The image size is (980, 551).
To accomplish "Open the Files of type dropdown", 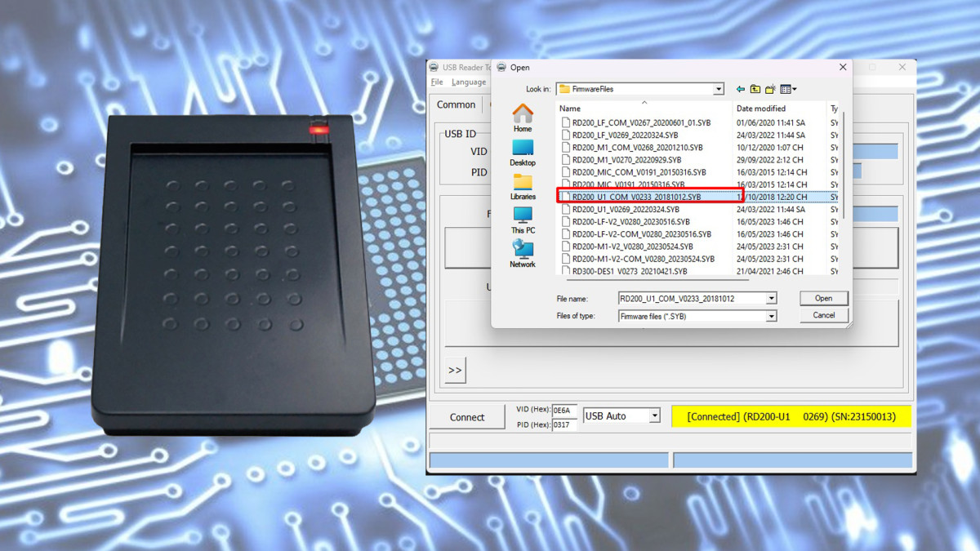I will [771, 316].
